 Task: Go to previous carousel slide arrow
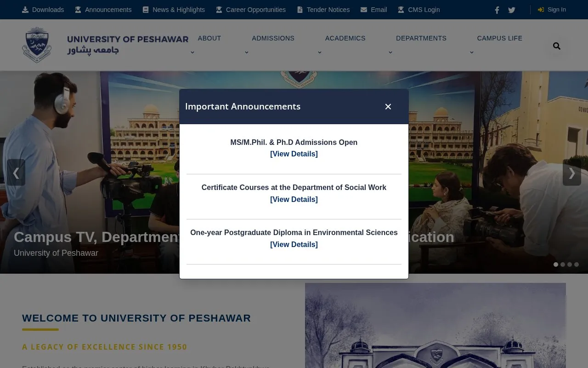tap(16, 172)
